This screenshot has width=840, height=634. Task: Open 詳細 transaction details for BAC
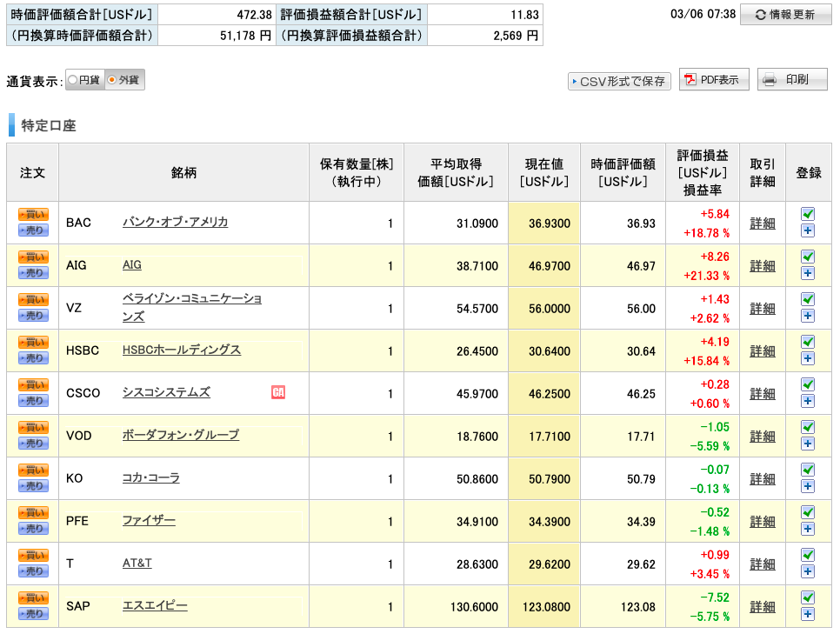(x=763, y=224)
